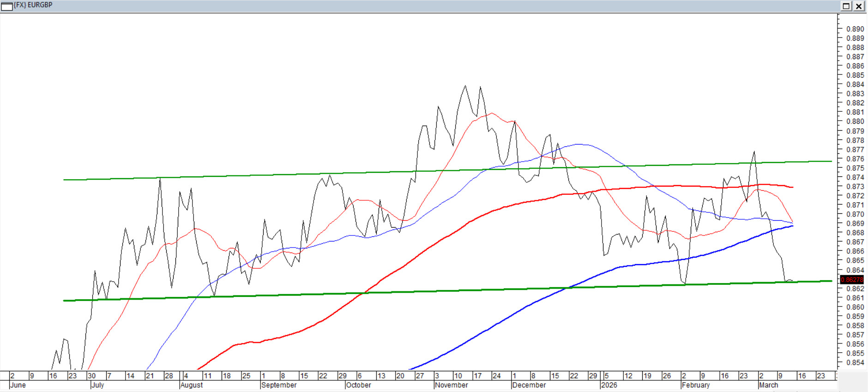Select the February month label
The width and height of the screenshot is (868, 392).
click(696, 385)
